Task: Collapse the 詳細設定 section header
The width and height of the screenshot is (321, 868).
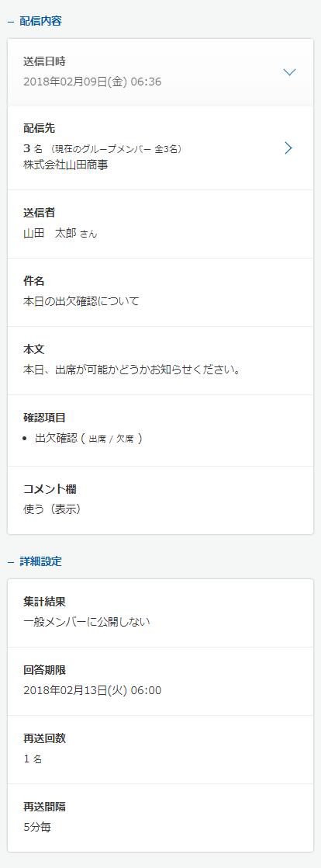Action: click(x=34, y=561)
